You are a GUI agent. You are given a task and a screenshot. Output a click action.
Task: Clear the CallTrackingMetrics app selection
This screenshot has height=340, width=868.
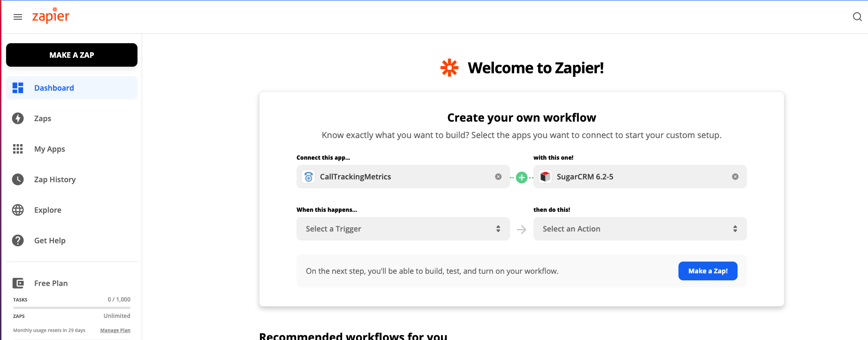[x=498, y=177]
